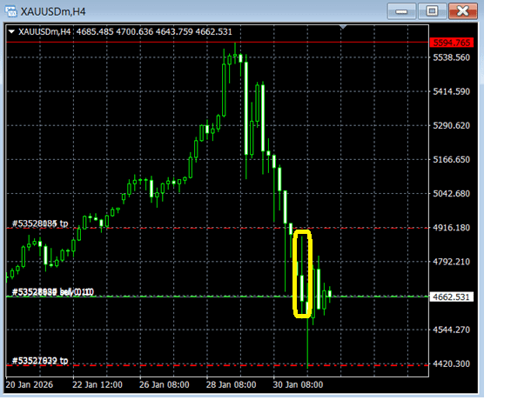
Task: Click the #53528085 tp order label
Action: tap(40, 223)
